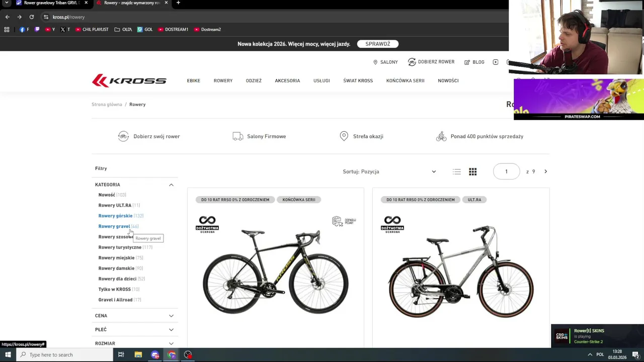Open Strefa okazji shortcut
644x362 pixels.
(361, 136)
